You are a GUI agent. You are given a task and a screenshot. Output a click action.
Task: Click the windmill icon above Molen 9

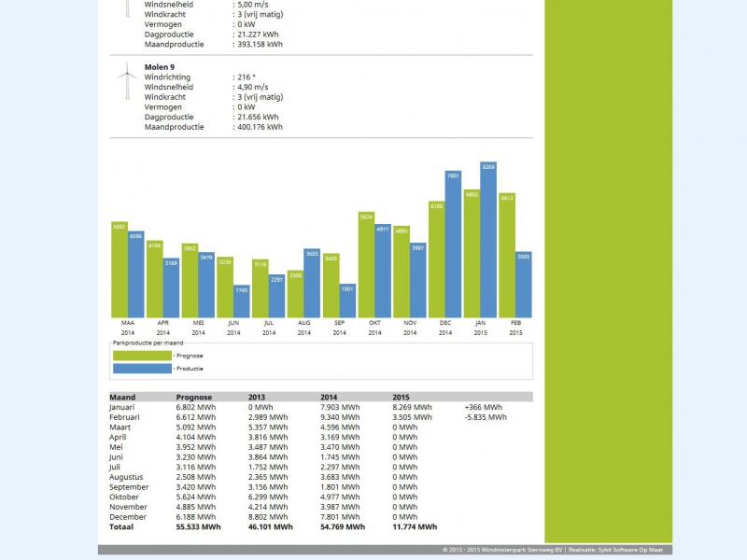pos(125,9)
